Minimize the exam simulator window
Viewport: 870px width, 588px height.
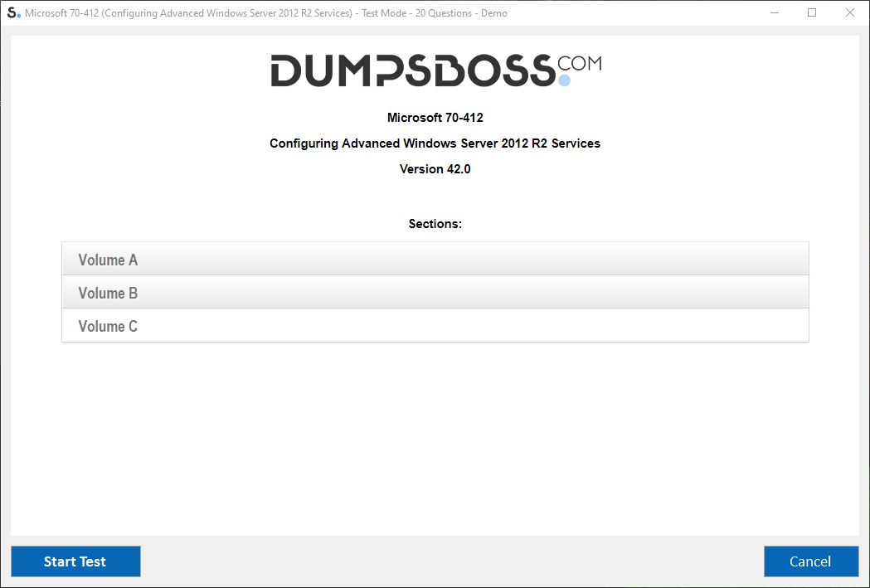pos(775,12)
